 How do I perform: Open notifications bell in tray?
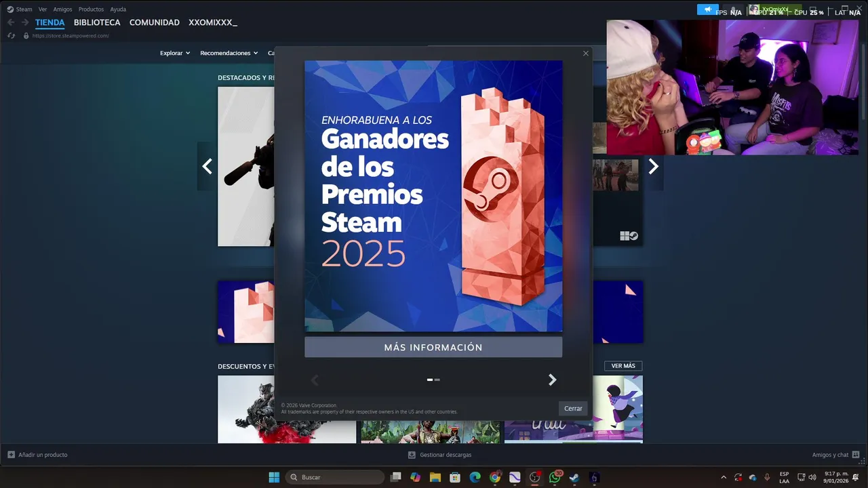point(856,477)
